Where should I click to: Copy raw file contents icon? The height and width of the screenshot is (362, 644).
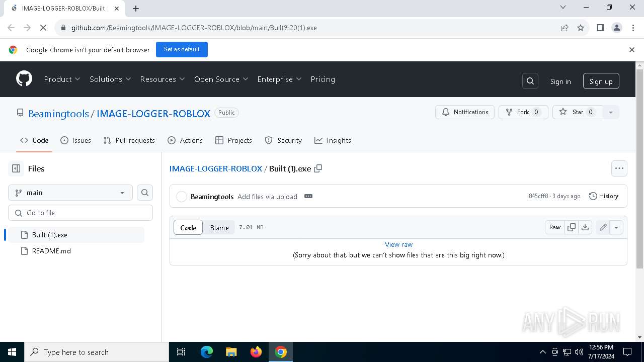point(572,227)
